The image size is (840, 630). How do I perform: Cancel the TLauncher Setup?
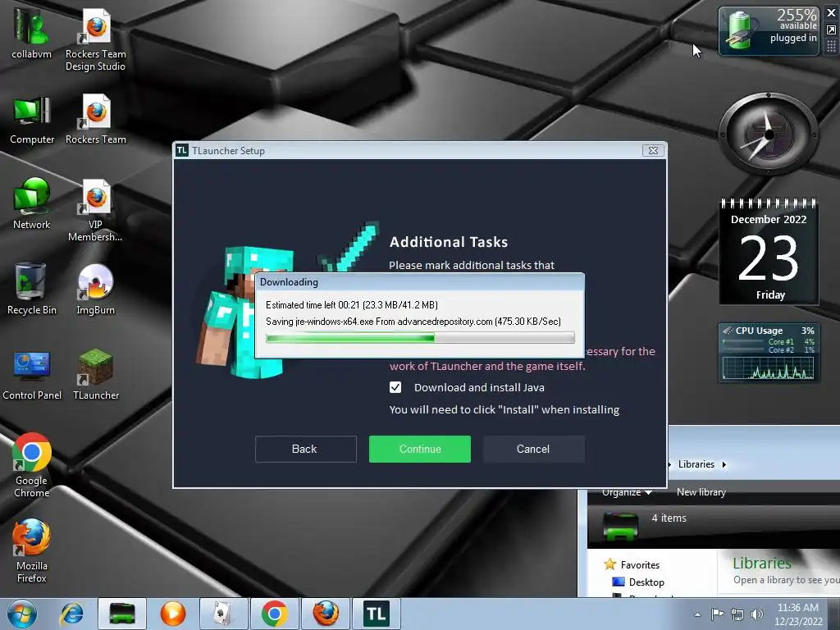pyautogui.click(x=533, y=449)
